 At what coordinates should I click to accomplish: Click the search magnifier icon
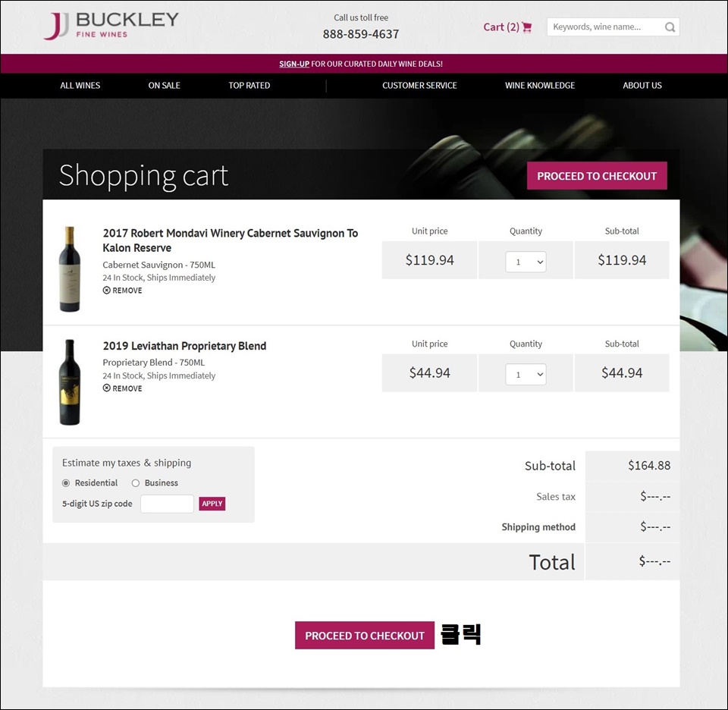[670, 27]
